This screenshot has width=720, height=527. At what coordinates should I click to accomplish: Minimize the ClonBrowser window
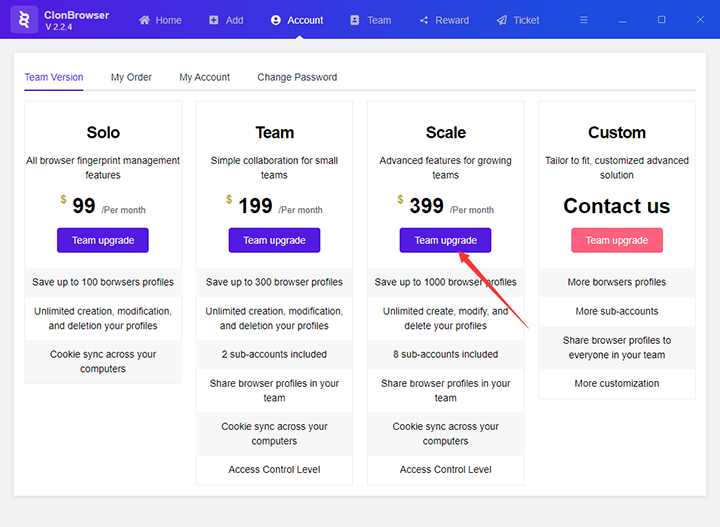622,20
